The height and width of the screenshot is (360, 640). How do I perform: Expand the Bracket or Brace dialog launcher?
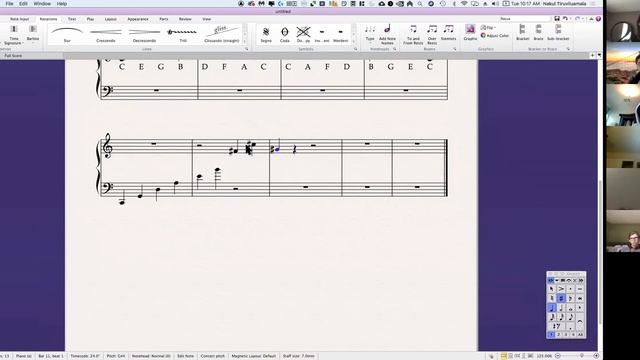click(568, 49)
